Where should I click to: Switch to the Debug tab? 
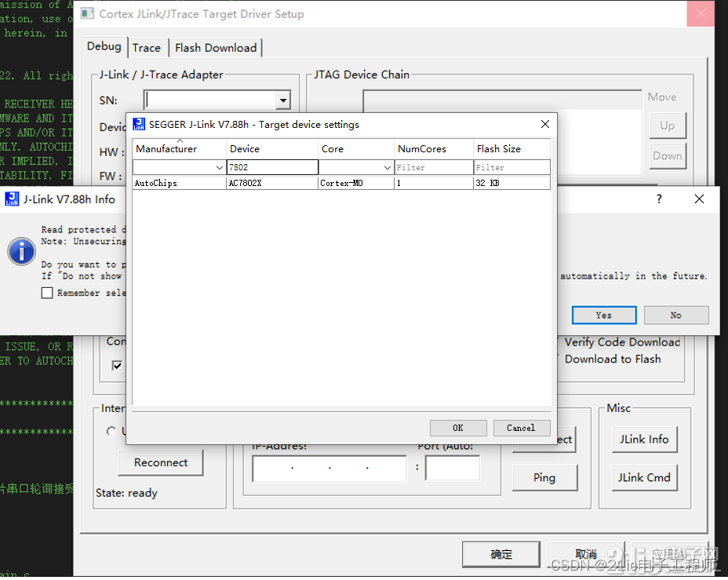pyautogui.click(x=104, y=46)
